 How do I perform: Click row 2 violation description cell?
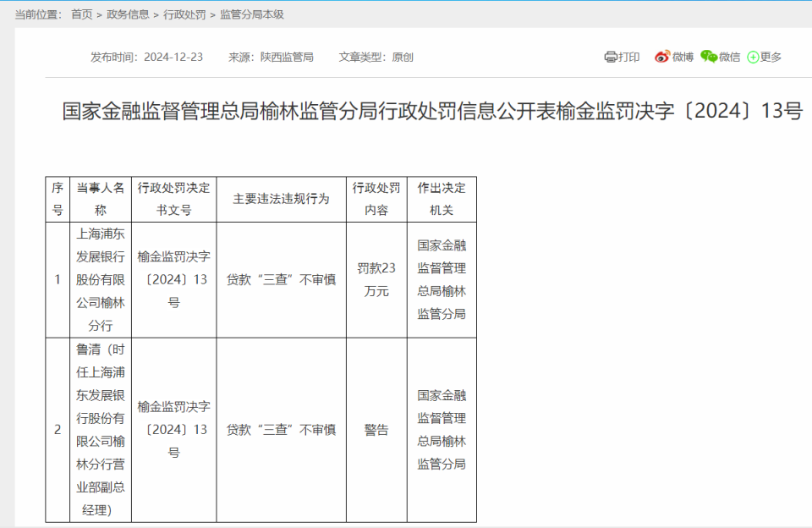[281, 430]
